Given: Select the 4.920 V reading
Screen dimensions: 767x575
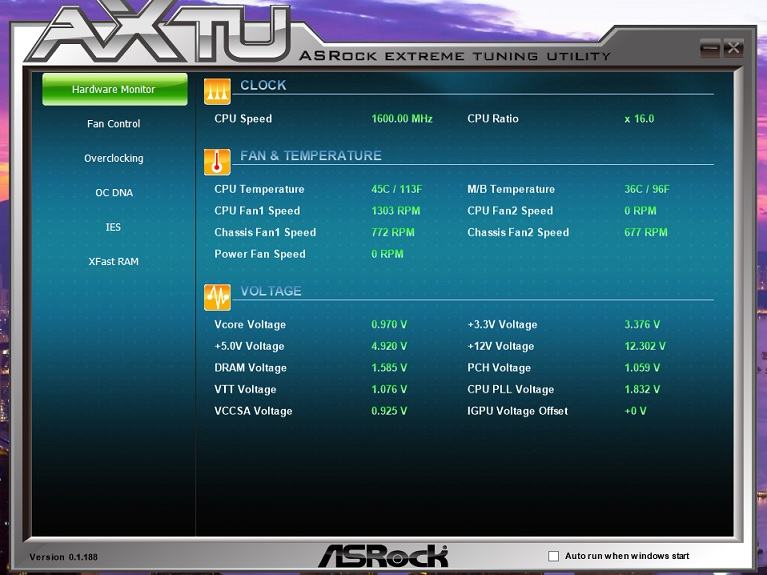Looking at the screenshot, I should (x=389, y=346).
